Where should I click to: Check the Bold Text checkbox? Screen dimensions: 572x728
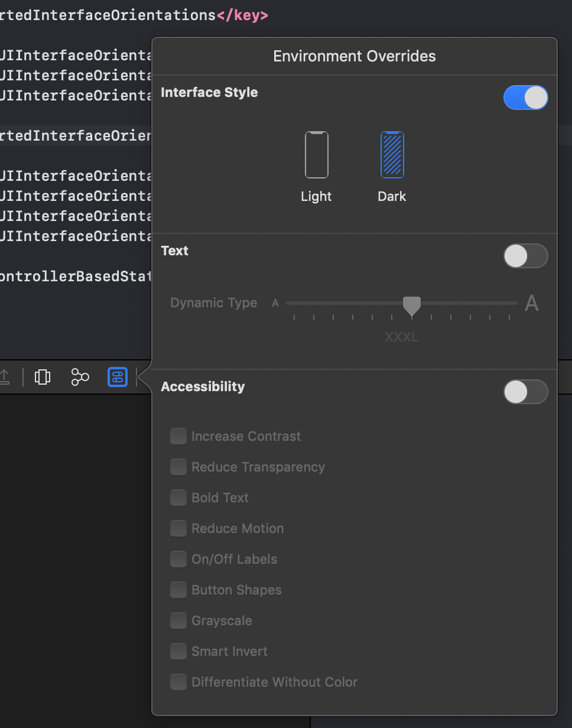[x=178, y=498]
